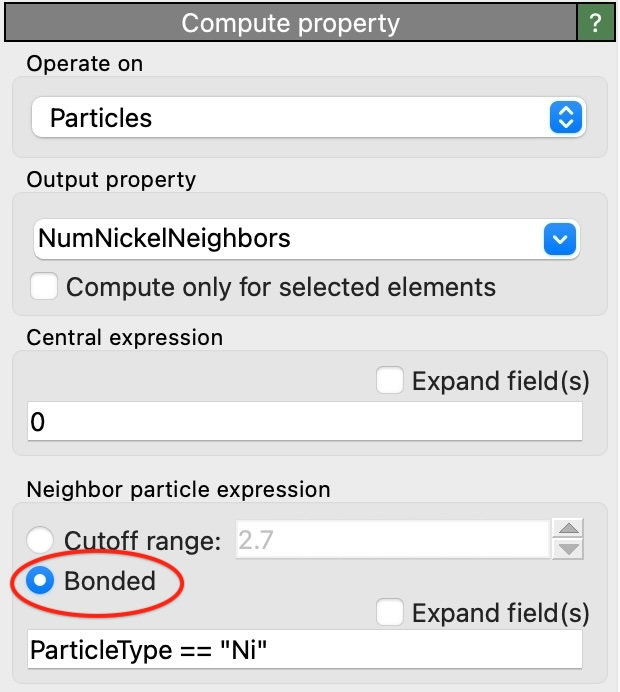The height and width of the screenshot is (692, 620).
Task: Enable Compute only for selected elements
Action: click(x=44, y=288)
